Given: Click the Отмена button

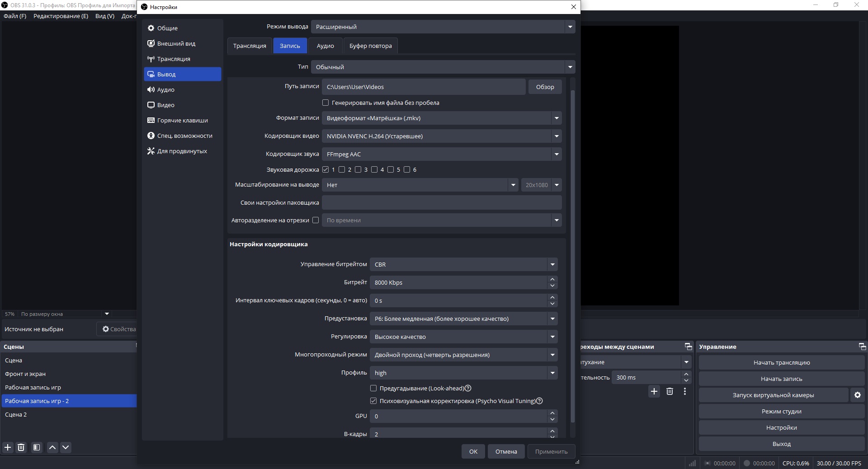Looking at the screenshot, I should pyautogui.click(x=506, y=451).
